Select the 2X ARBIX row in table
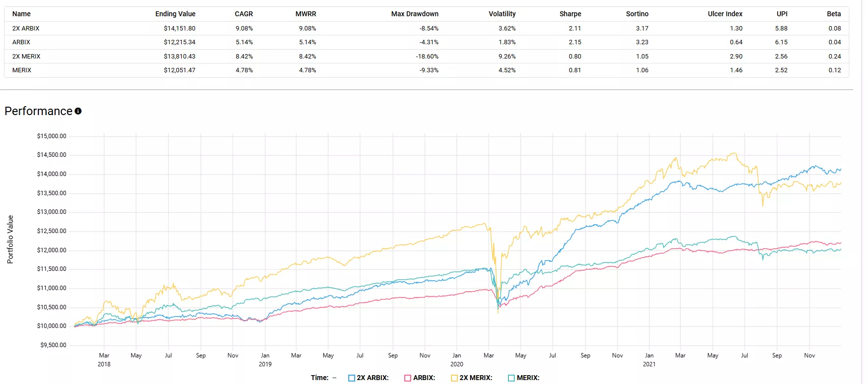 [x=26, y=29]
